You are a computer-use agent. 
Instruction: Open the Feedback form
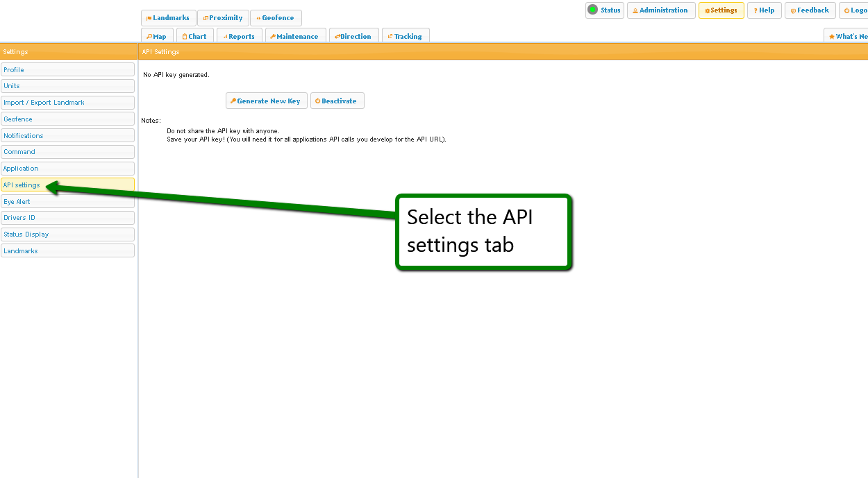tap(810, 10)
